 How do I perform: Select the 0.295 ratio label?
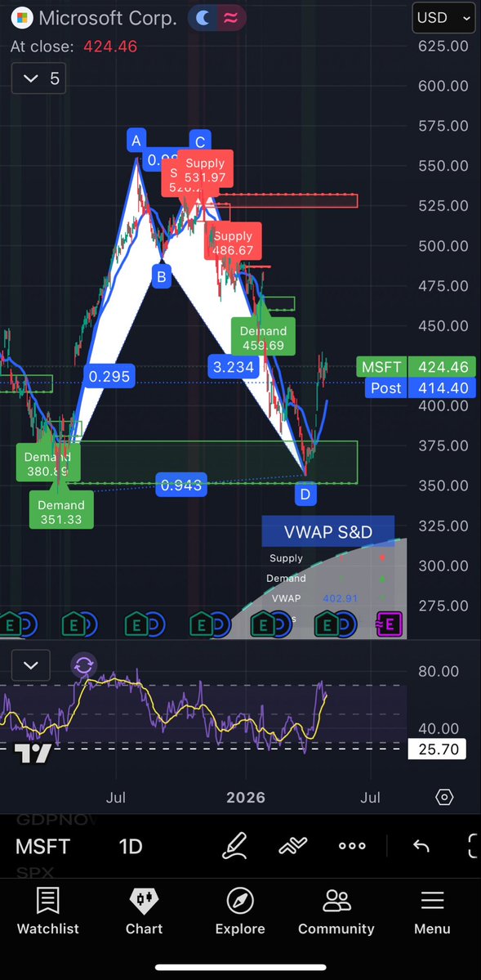click(x=109, y=376)
